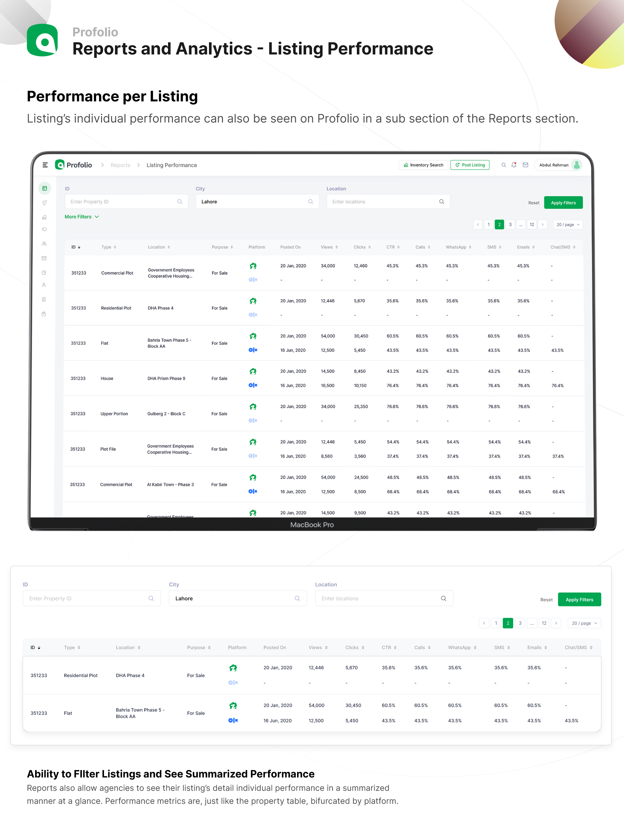
Task: Click the sidebar location pin plus icon
Action: coord(44,203)
